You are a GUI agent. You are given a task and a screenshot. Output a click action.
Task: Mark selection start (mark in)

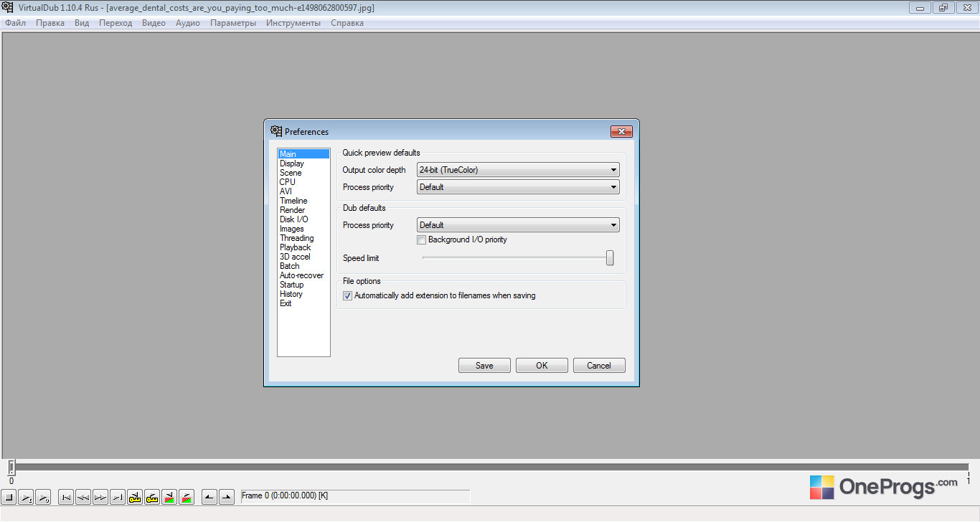[x=209, y=497]
